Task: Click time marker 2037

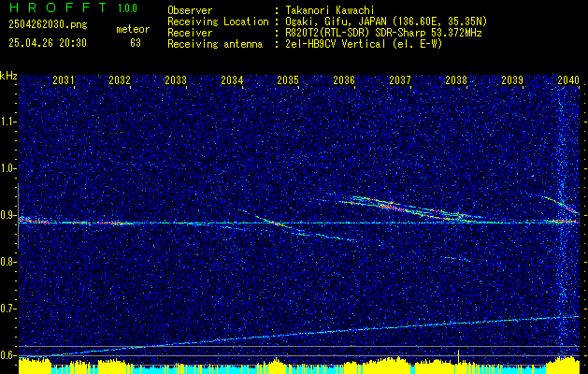Action: click(x=400, y=79)
